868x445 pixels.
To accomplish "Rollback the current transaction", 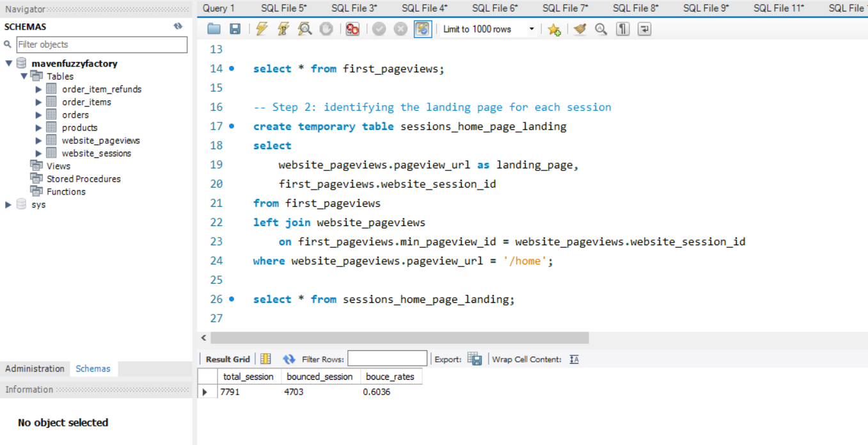I will [400, 29].
